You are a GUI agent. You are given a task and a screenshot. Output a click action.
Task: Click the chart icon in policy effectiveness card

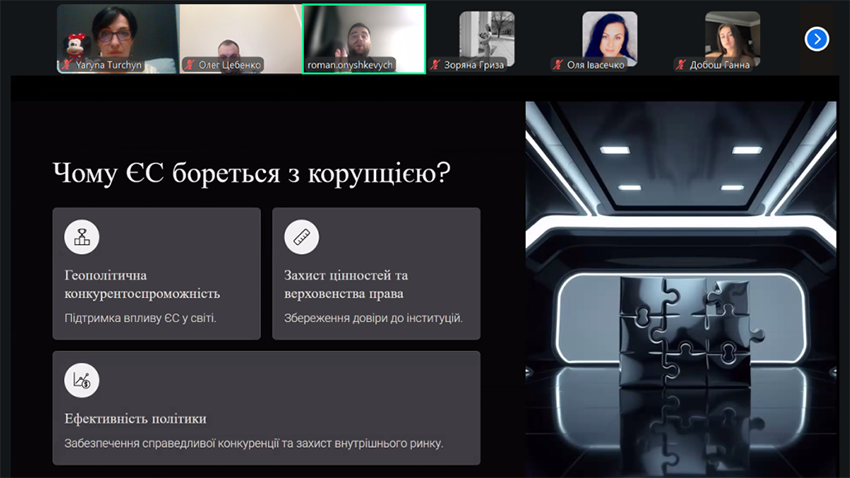82,380
